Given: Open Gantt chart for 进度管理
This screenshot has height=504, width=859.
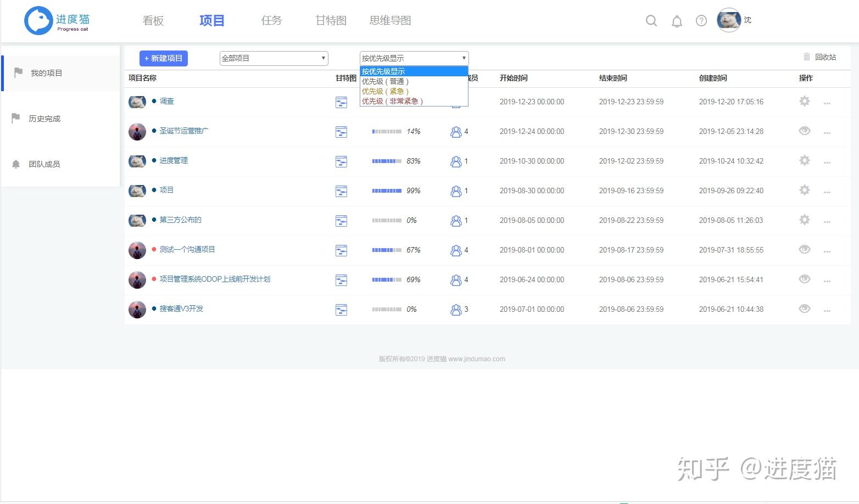Looking at the screenshot, I should [x=341, y=161].
